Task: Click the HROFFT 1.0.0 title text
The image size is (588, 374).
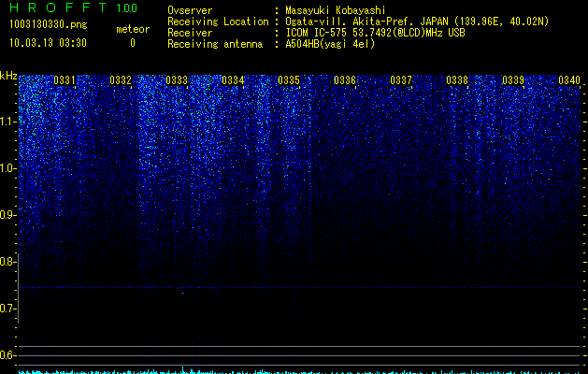Action: (74, 7)
